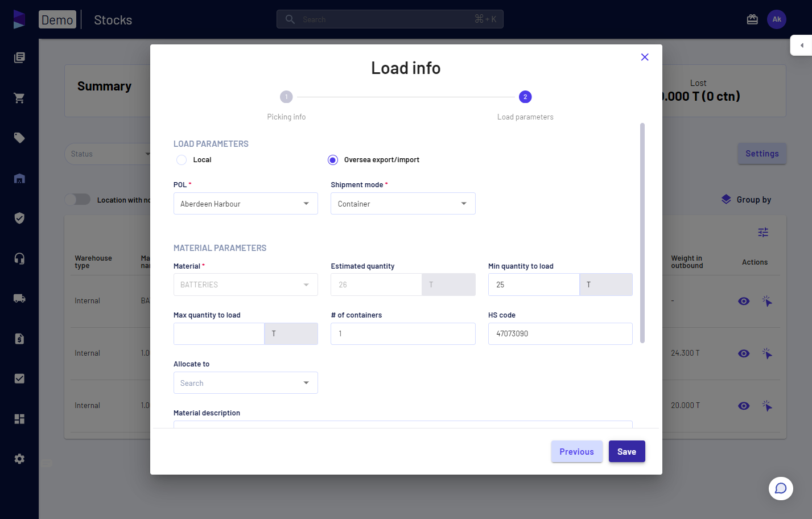Open the headset support sidebar icon

[x=19, y=258]
